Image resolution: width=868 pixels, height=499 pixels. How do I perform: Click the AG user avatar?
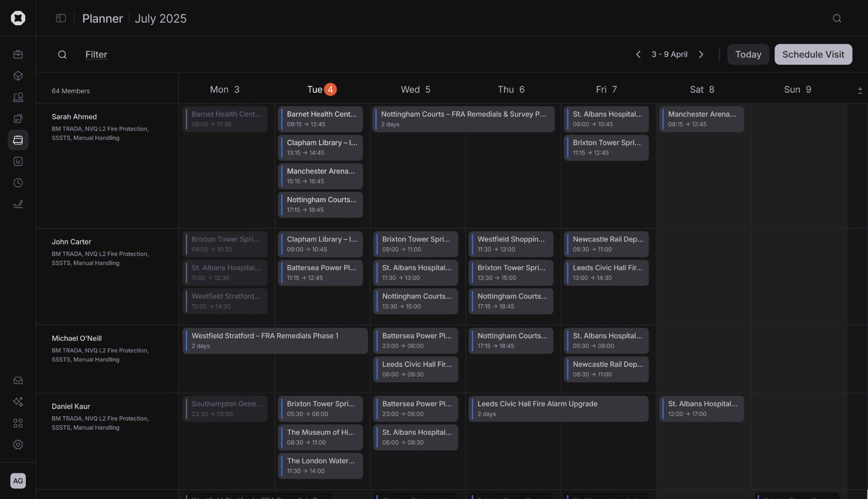pyautogui.click(x=18, y=481)
